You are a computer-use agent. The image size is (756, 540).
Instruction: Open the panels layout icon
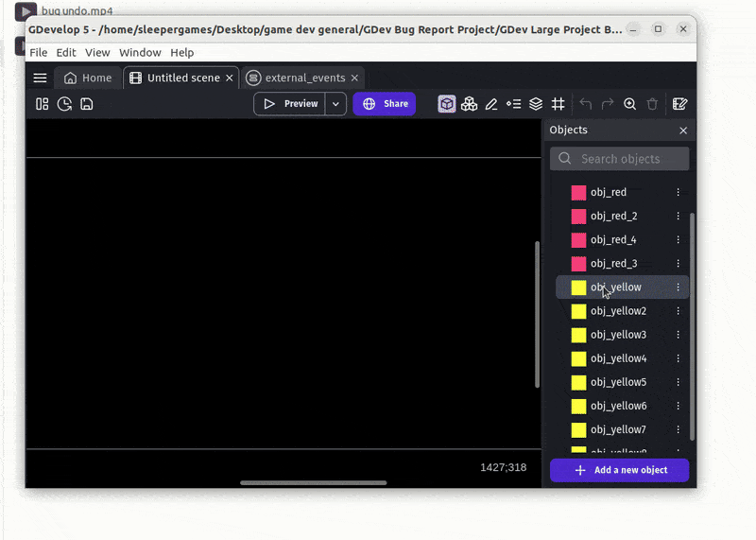[x=43, y=104]
